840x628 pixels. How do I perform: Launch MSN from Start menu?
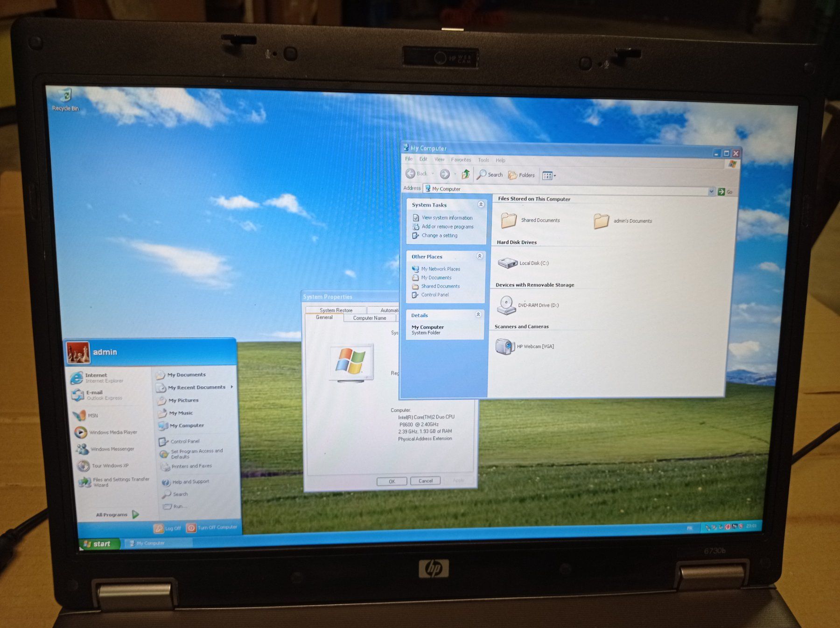86,415
